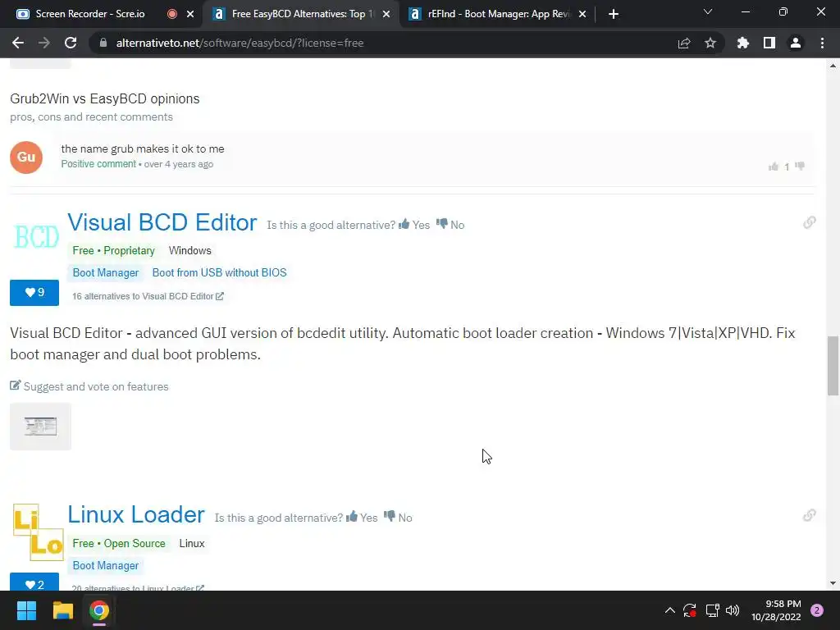The width and height of the screenshot is (840, 630).
Task: Open the Windows Start menu
Action: pyautogui.click(x=26, y=610)
